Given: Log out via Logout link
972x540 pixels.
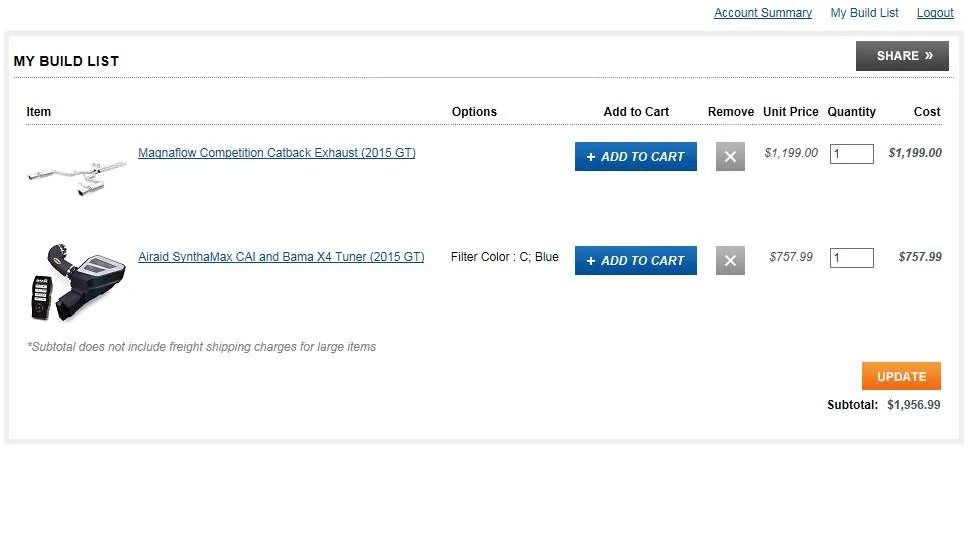Looking at the screenshot, I should coord(935,13).
